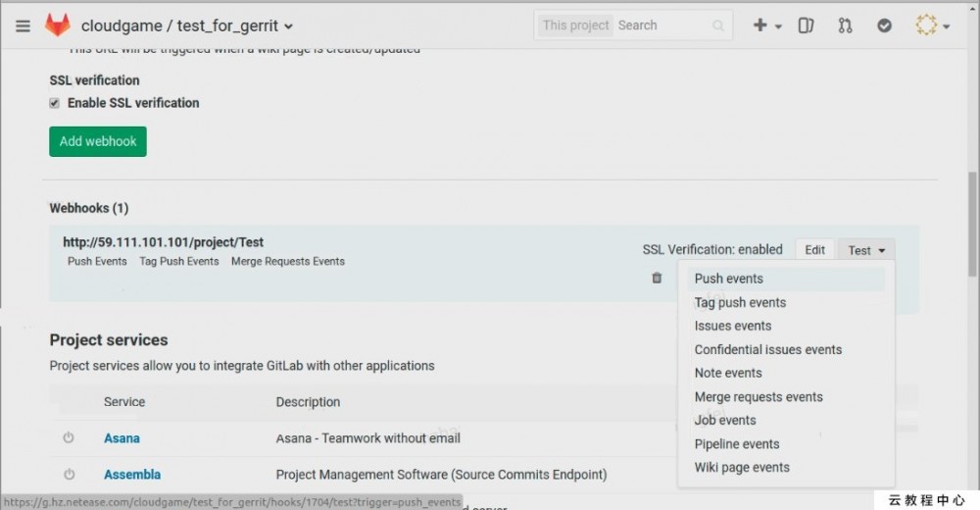Open the plus new-item menu
The height and width of the screenshot is (510, 980).
pos(765,25)
